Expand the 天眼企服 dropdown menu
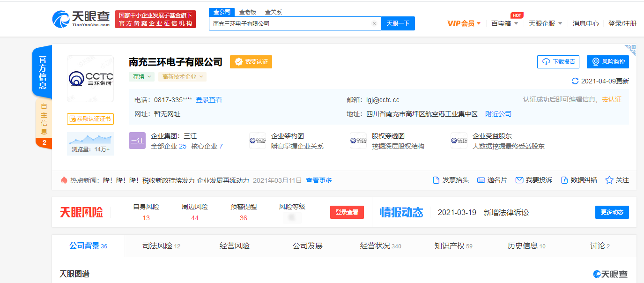Image resolution: width=644 pixels, height=283 pixels. (x=545, y=23)
